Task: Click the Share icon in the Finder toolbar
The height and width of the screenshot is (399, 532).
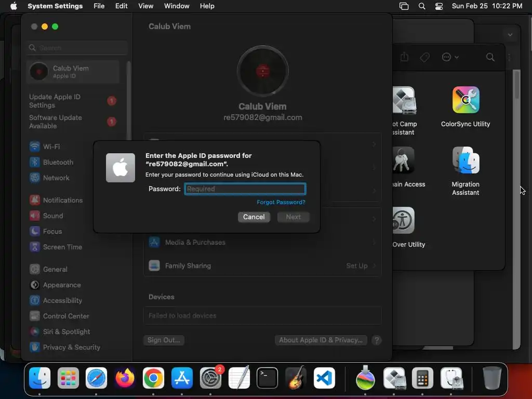Action: (404, 57)
